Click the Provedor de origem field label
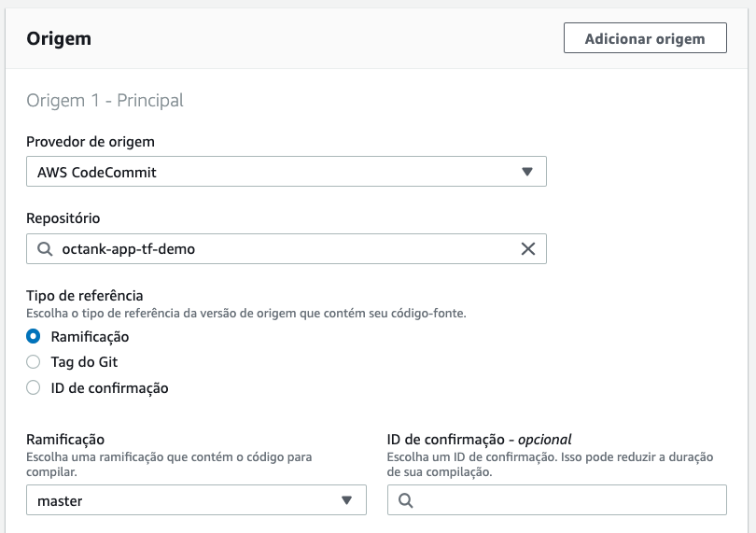Image resolution: width=756 pixels, height=533 pixels. pos(91,142)
